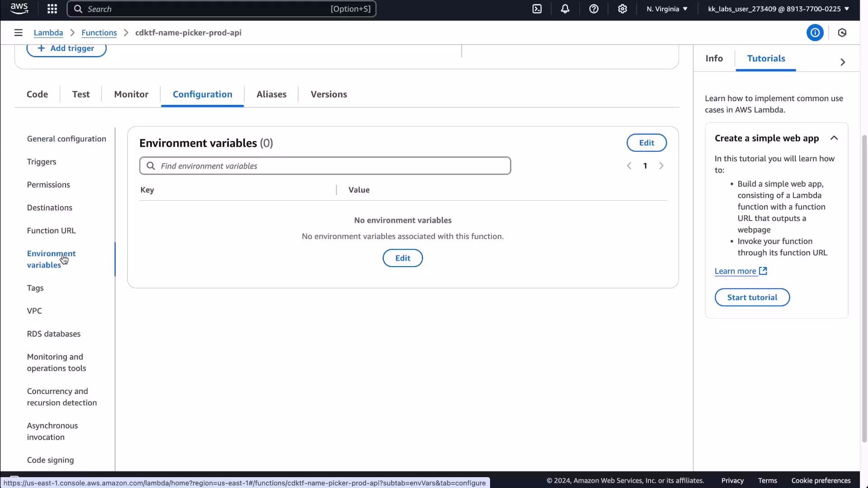Open the N. Virginia region dropdown
The width and height of the screenshot is (868, 488).
pyautogui.click(x=667, y=9)
